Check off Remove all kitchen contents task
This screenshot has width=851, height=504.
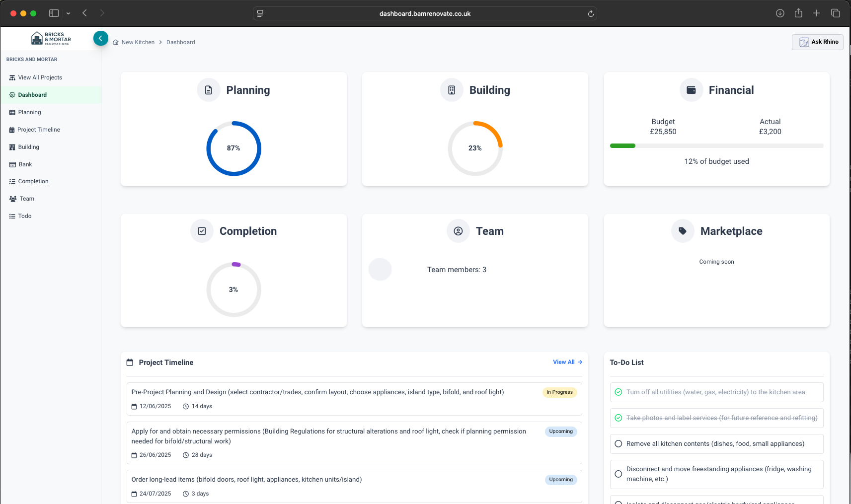[x=619, y=444]
